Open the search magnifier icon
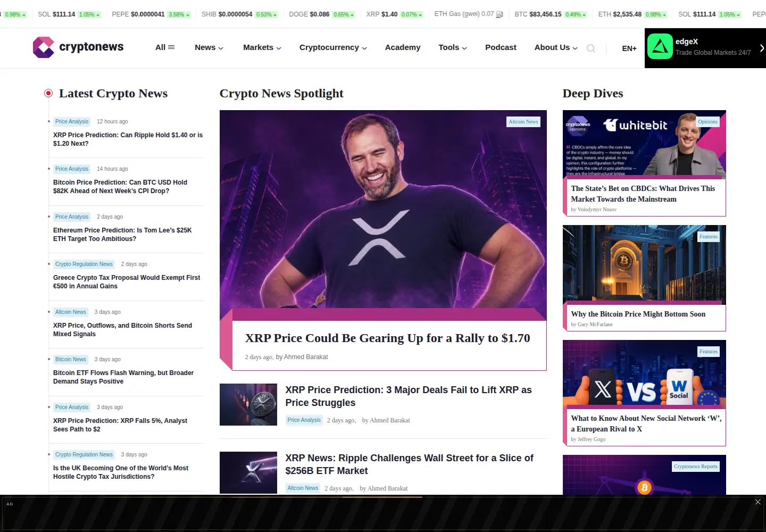 [x=590, y=48]
